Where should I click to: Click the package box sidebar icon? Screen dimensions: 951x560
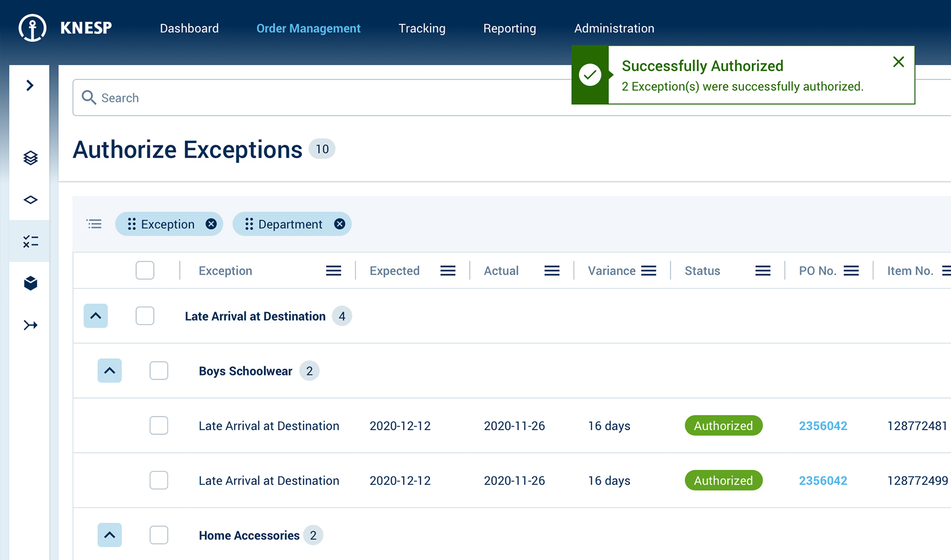click(30, 283)
